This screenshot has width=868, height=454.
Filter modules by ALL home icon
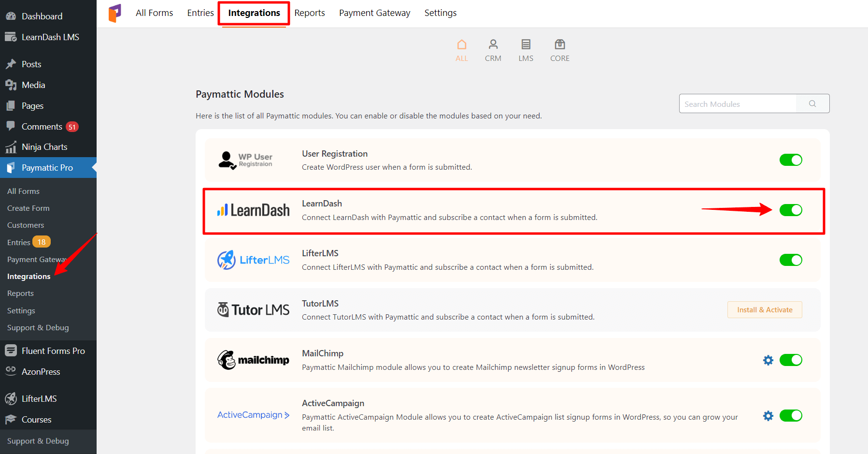pyautogui.click(x=462, y=44)
